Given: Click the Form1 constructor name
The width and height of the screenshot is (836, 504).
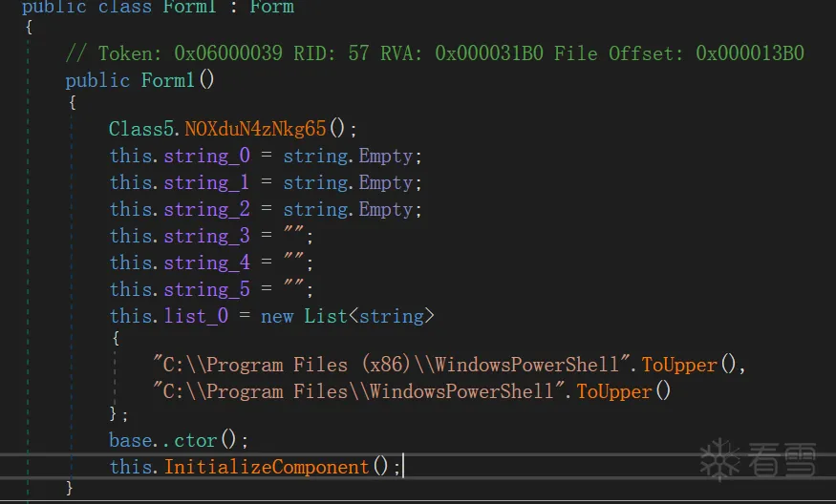Looking at the screenshot, I should pyautogui.click(x=167, y=80).
